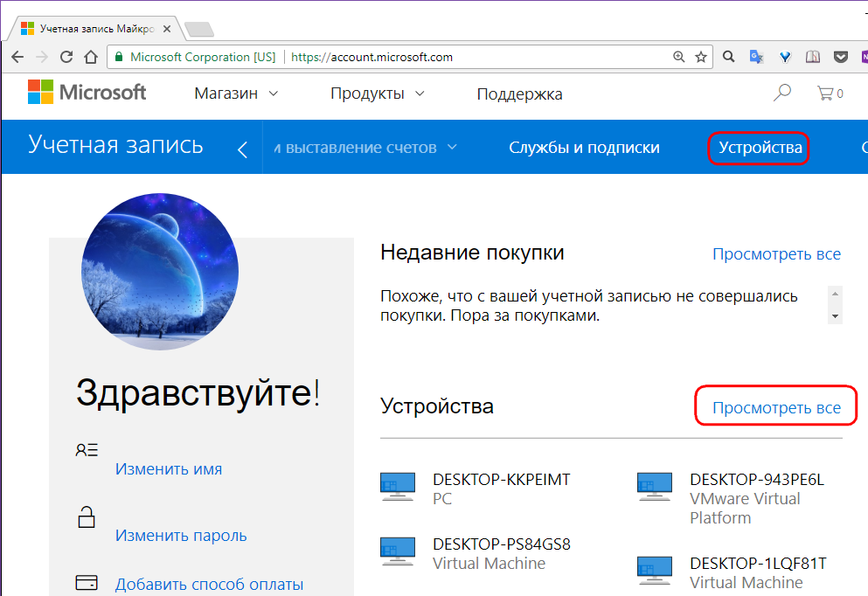
Task: Click the DESKTOP-1LQF81T computer icon
Action: [655, 572]
